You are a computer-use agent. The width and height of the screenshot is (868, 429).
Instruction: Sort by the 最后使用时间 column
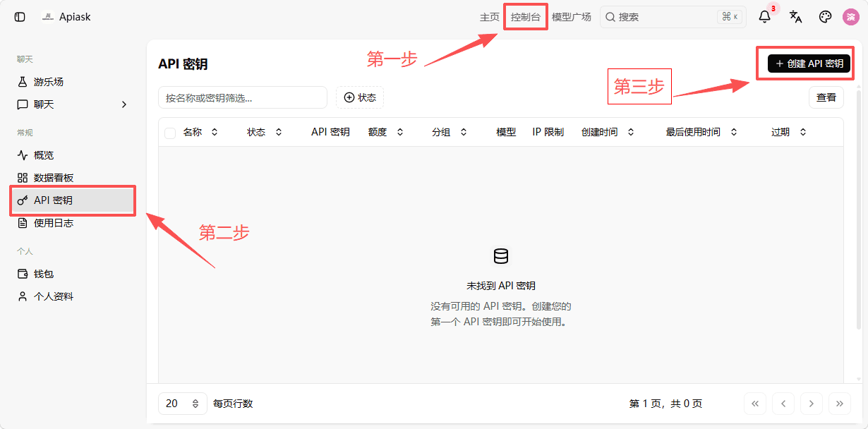701,132
